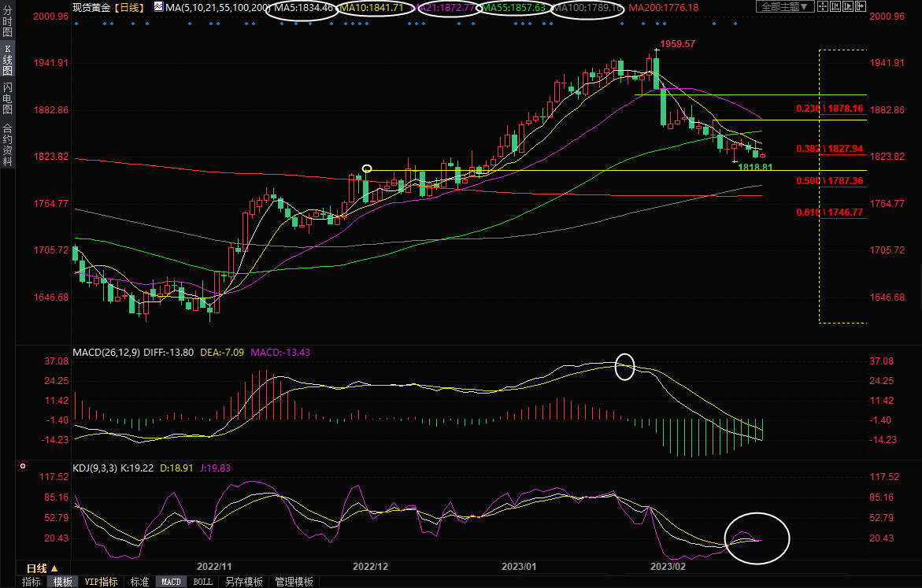Image resolution: width=922 pixels, height=588 pixels.
Task: Click the 2023/02 date on time axis
Action: pyautogui.click(x=668, y=566)
